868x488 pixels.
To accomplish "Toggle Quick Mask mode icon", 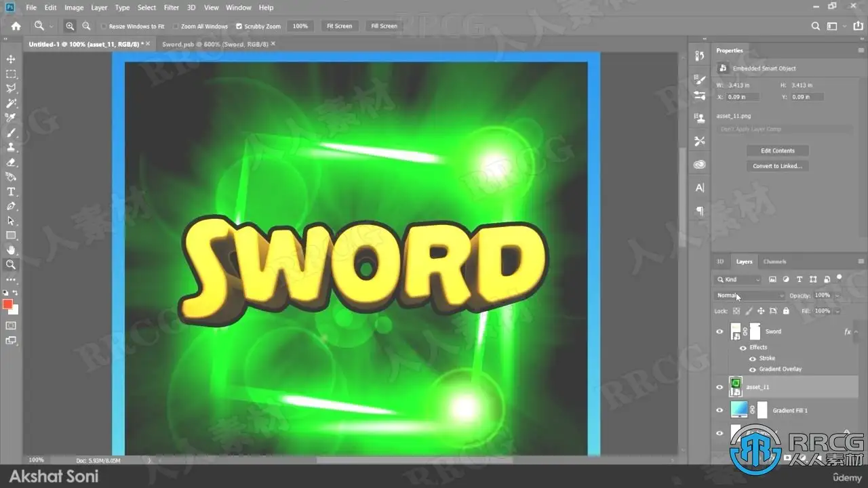I will tap(11, 325).
